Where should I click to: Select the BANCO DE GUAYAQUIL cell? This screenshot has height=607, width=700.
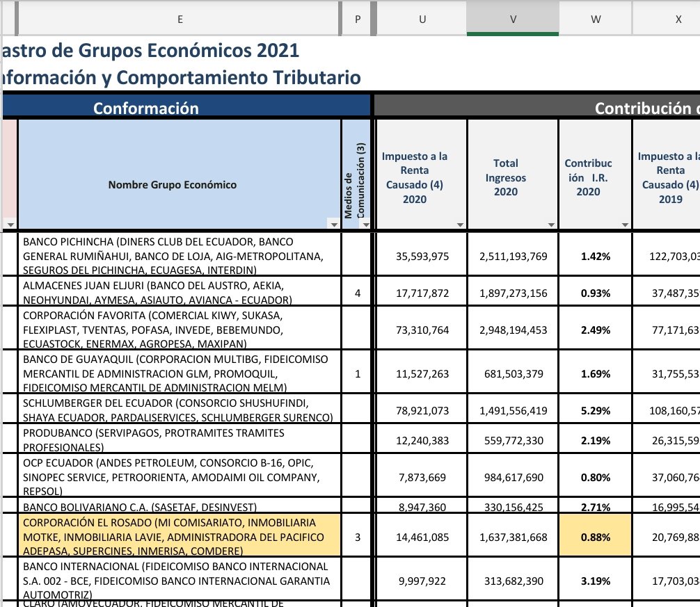[x=180, y=373]
